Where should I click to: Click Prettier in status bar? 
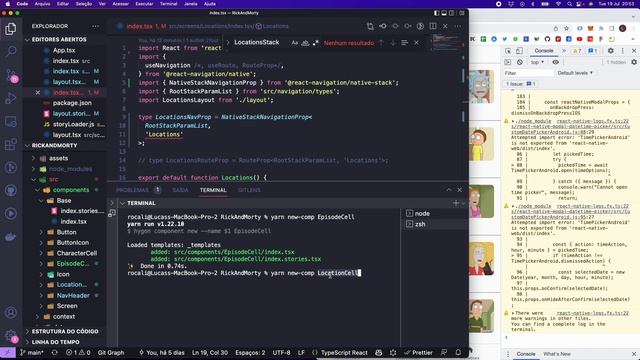pos(419,353)
